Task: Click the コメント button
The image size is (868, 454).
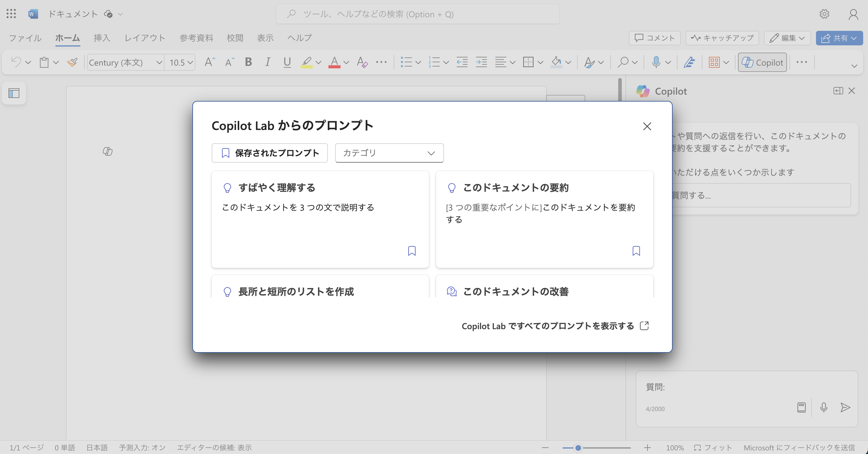Action: tap(654, 38)
